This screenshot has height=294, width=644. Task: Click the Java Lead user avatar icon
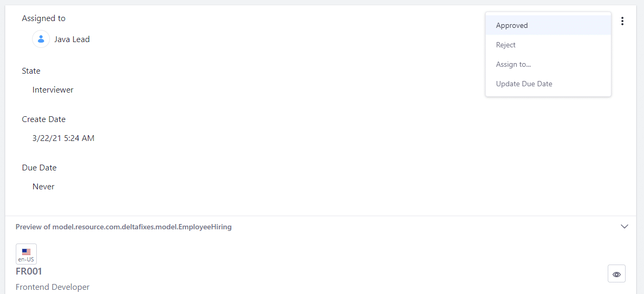point(41,39)
